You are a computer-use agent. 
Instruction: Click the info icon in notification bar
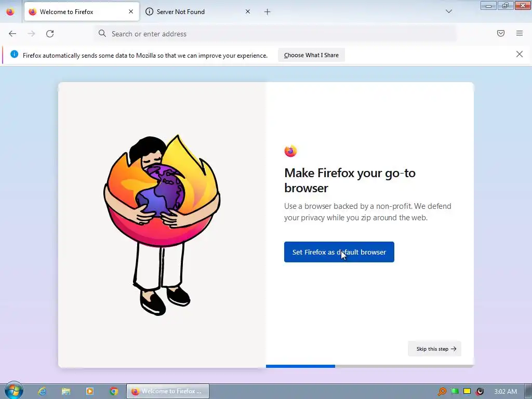point(14,54)
